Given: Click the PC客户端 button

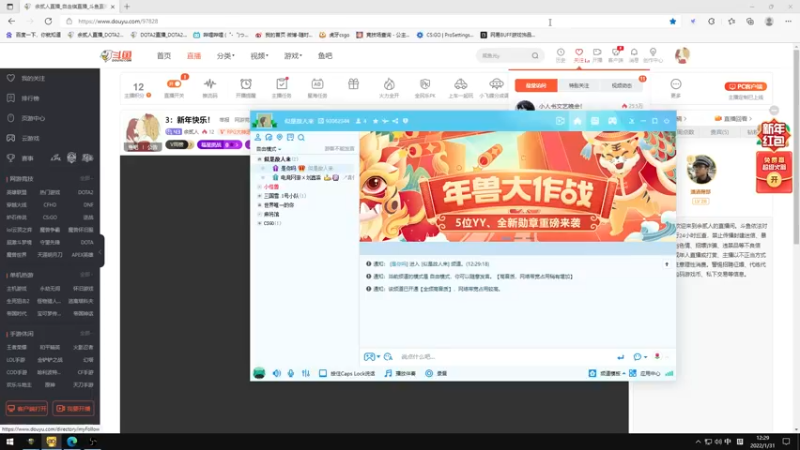Looking at the screenshot, I should (x=745, y=86).
